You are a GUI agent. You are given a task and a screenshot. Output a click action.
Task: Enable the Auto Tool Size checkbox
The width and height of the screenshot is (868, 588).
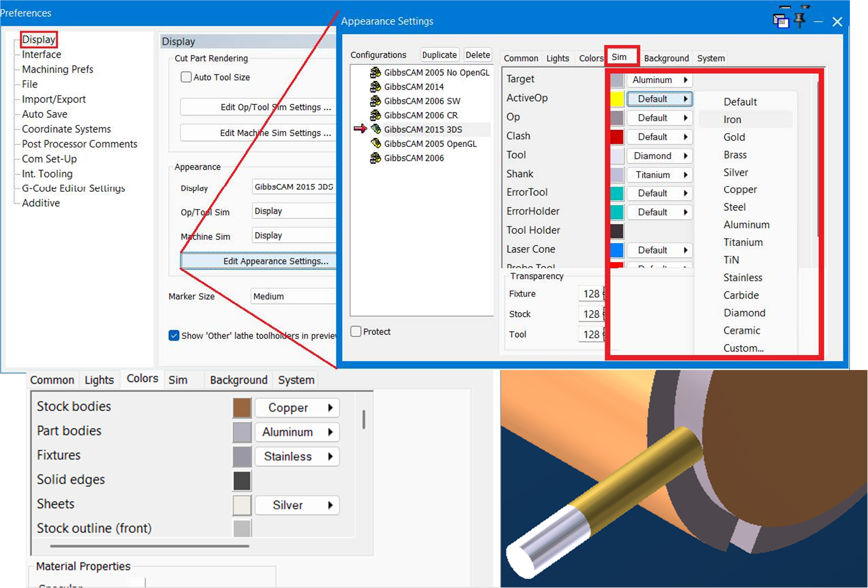click(x=186, y=77)
